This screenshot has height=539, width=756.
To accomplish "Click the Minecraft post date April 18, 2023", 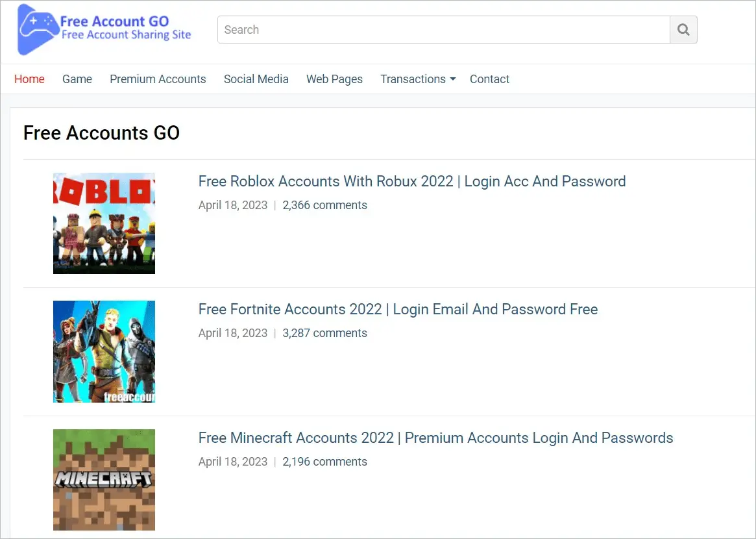I will 233,462.
